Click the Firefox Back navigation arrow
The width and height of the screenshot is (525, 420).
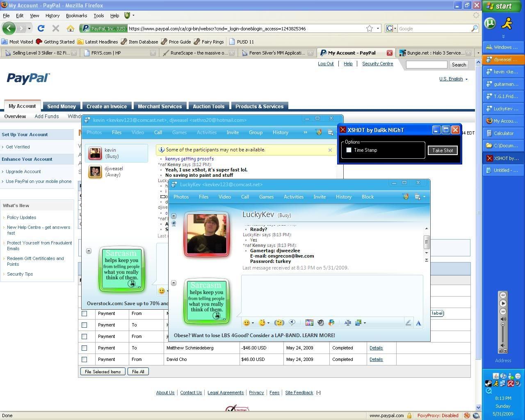[9, 28]
